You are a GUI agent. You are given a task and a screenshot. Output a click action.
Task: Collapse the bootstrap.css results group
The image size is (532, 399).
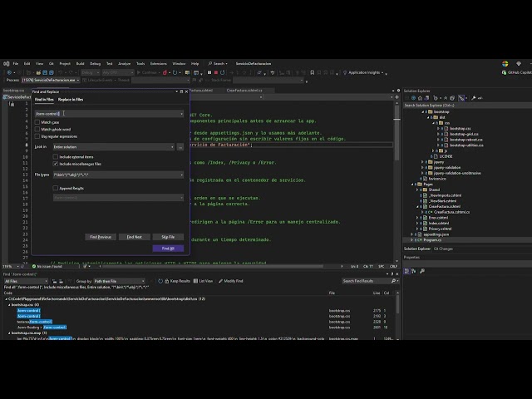point(9,305)
